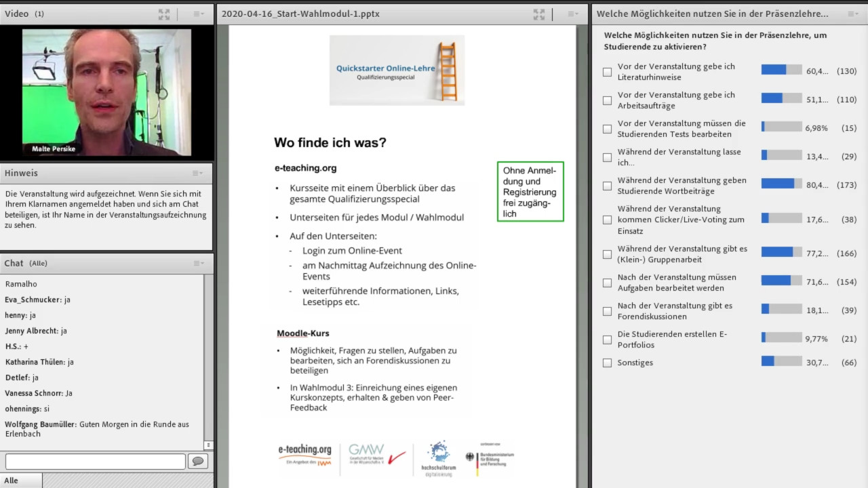Screen dimensions: 868x488
Task: Check 'Vor der Veranstaltung gebe ich Literaturhinweise'
Action: 607,72
